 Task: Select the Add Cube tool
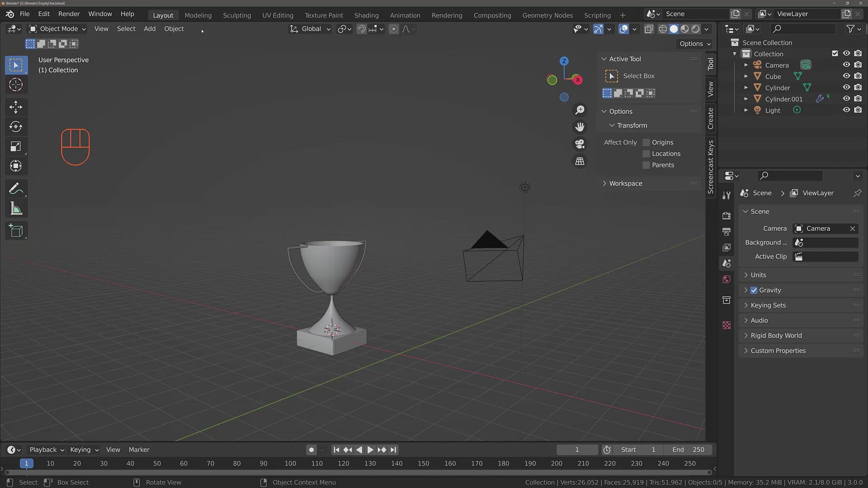pos(16,231)
